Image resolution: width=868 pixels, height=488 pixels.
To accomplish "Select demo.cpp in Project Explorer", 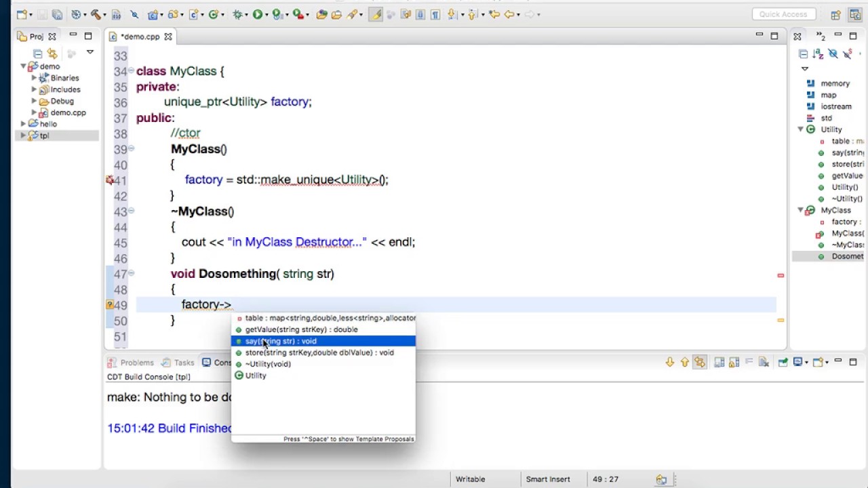I will 68,113.
